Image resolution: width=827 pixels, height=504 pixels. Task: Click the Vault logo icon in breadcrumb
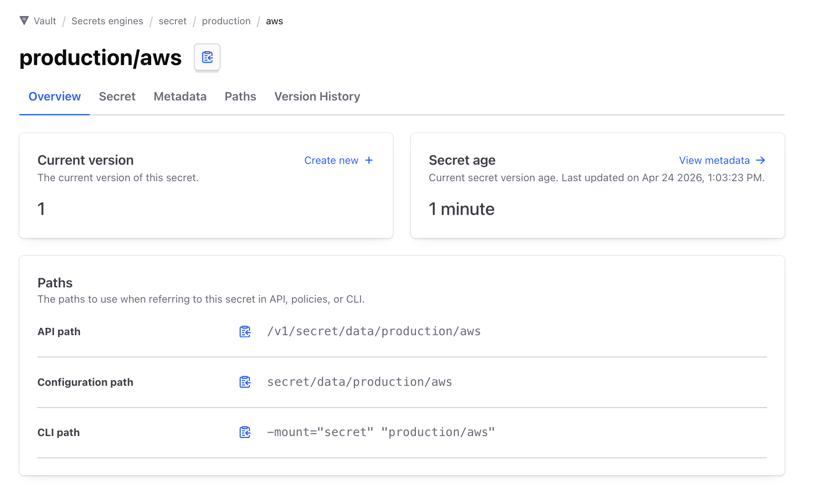[x=24, y=21]
